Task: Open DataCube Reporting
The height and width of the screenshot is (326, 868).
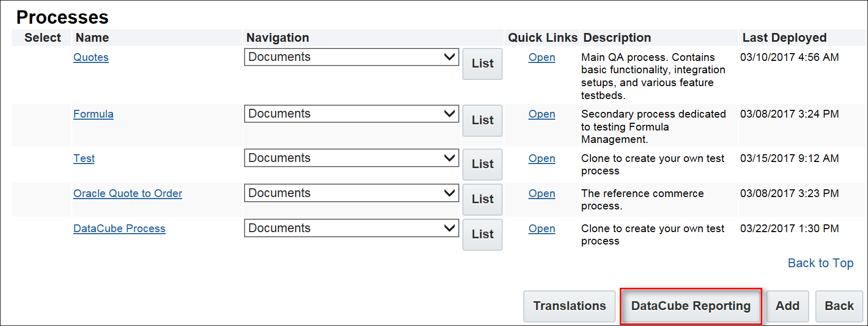Action: 690,306
